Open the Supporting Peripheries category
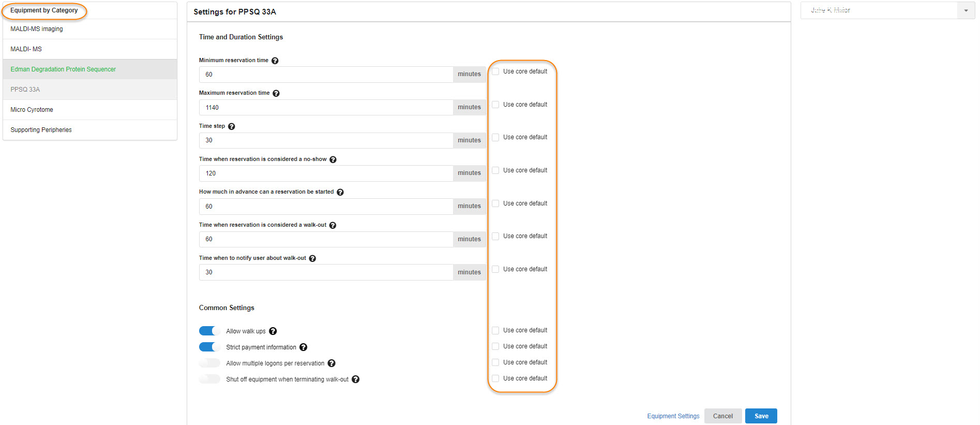Viewport: 980px width, 425px height. [41, 130]
